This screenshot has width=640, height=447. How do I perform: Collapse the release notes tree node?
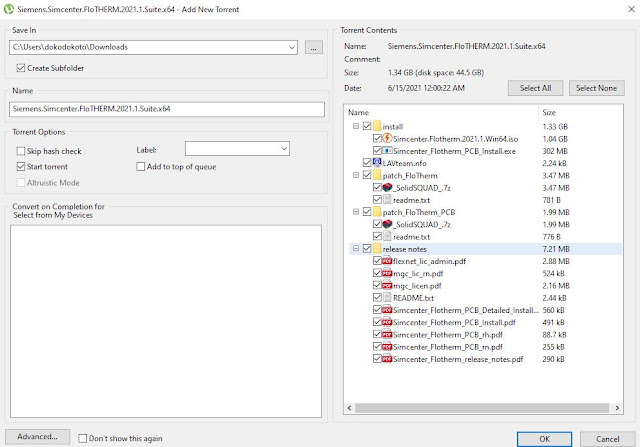356,249
